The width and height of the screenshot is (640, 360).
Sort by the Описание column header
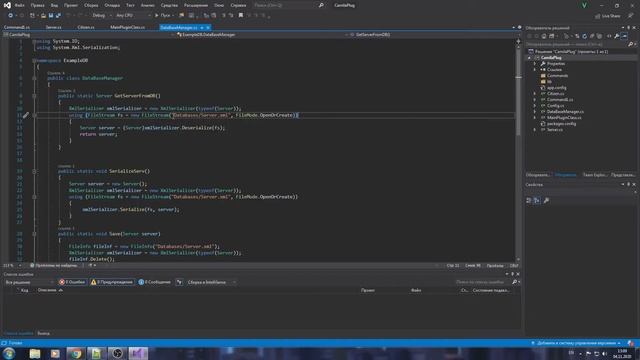pyautogui.click(x=47, y=290)
